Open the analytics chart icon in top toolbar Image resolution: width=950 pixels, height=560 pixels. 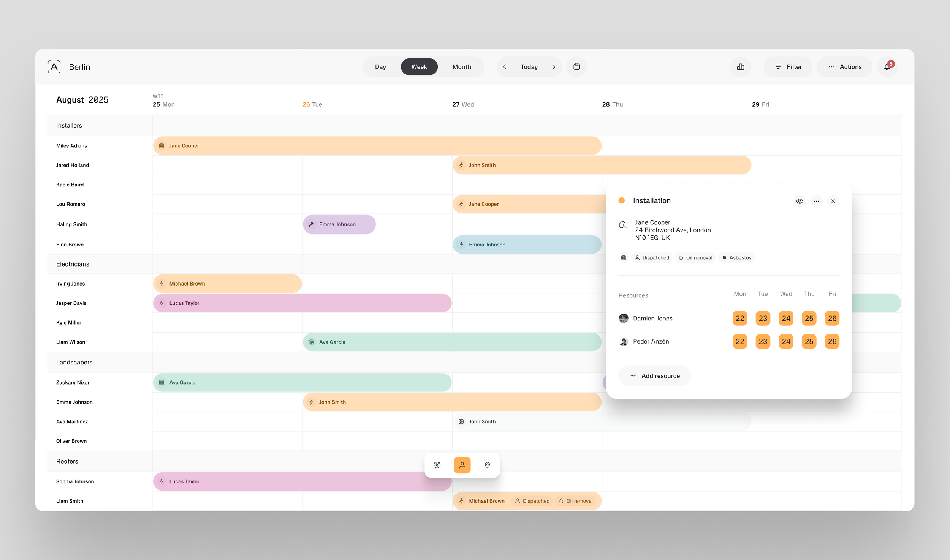(x=741, y=66)
